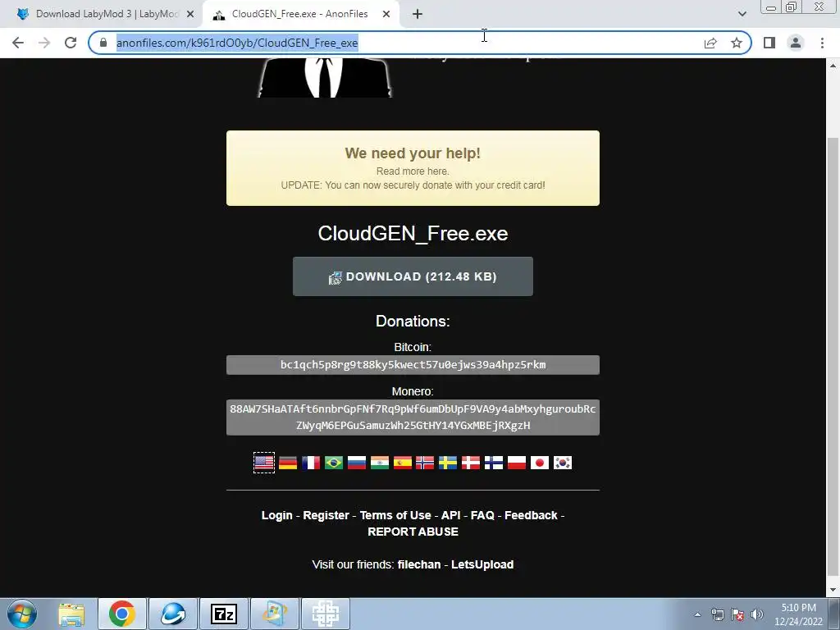Click the REPORT ABUSE link

click(413, 532)
